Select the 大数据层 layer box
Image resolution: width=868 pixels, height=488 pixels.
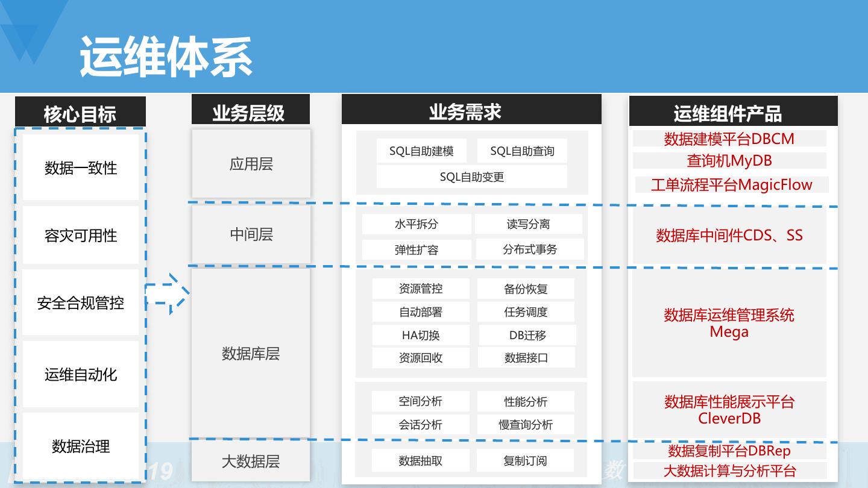click(251, 461)
